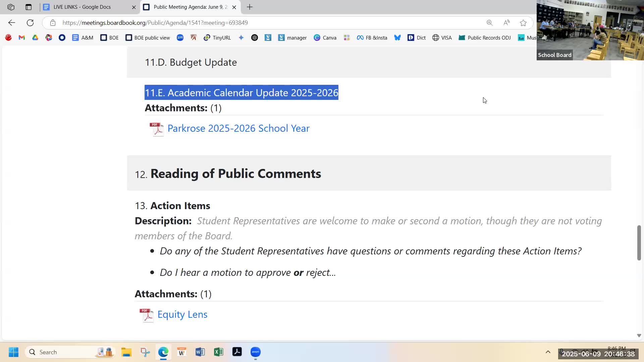This screenshot has height=362, width=644.
Task: Click the taskbar Search box
Action: click(x=70, y=352)
